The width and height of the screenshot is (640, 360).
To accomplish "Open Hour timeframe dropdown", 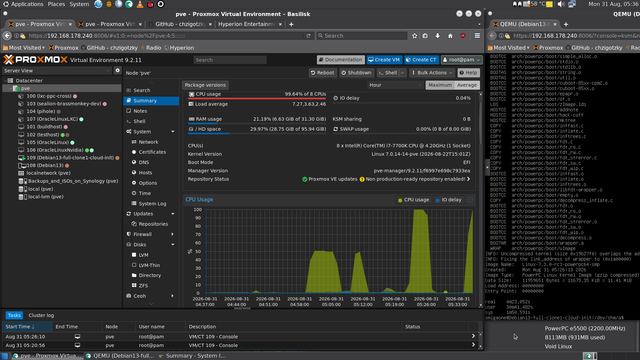I will click(x=395, y=85).
